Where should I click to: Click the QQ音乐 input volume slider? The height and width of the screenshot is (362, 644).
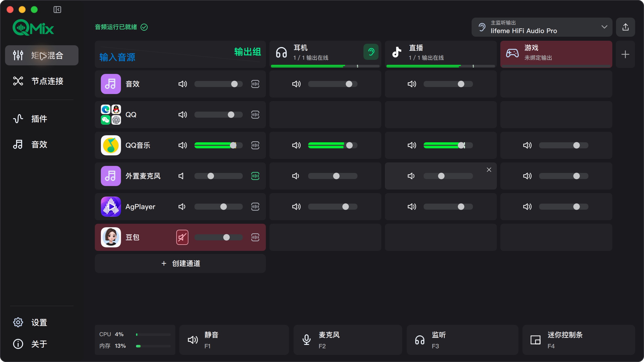tap(218, 145)
